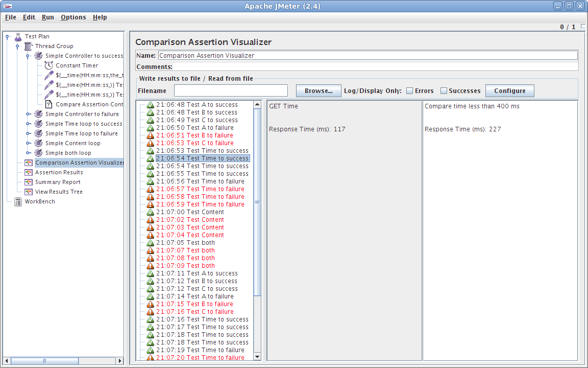The height and width of the screenshot is (368, 588).
Task: Expand the Simple Content loop node
Action: tap(28, 143)
